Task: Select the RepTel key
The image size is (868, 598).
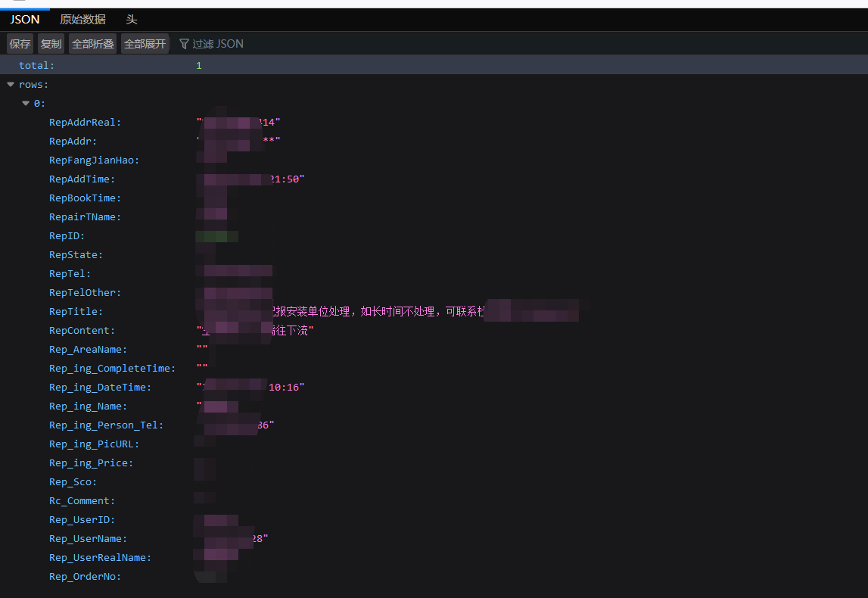Action: [70, 274]
